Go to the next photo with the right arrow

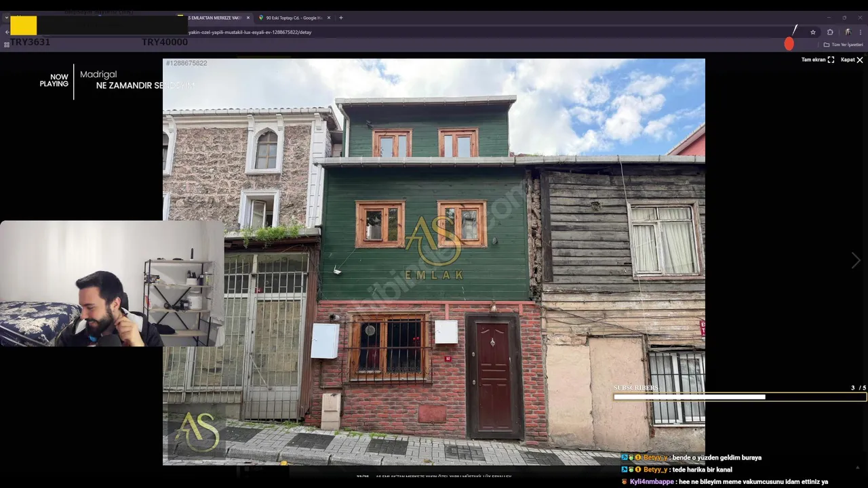(x=856, y=260)
